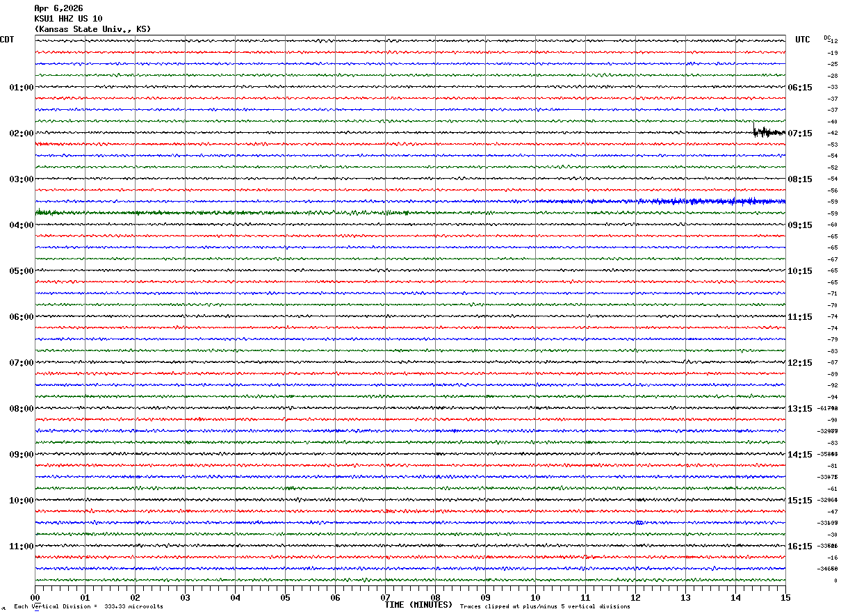Click the minute 05 tick label on the axis
This screenshot has width=841, height=616.
click(x=285, y=597)
